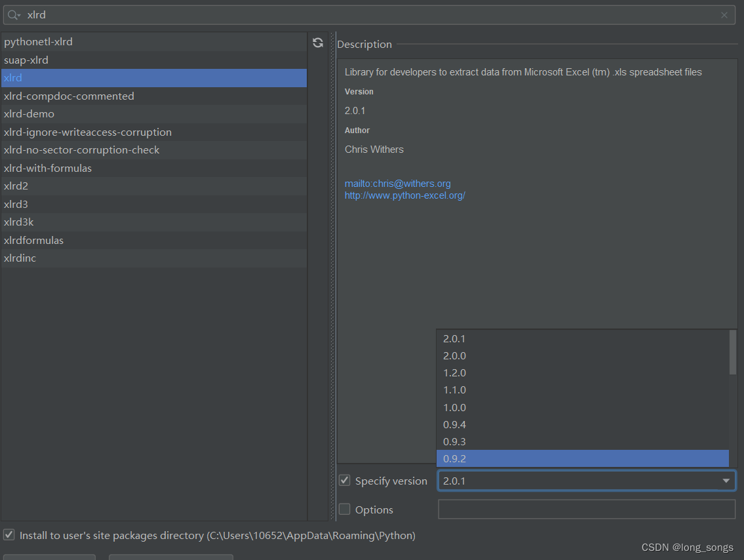Select the xlrd3k package
Image resolution: width=744 pixels, height=560 pixels.
point(18,222)
